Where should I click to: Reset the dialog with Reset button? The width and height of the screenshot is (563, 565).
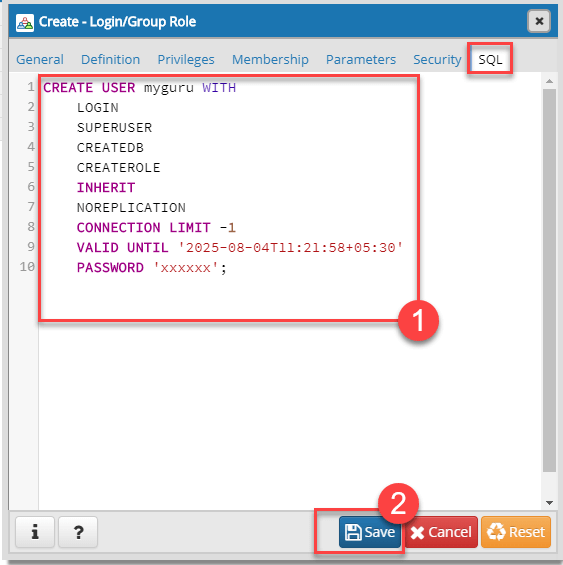[516, 532]
